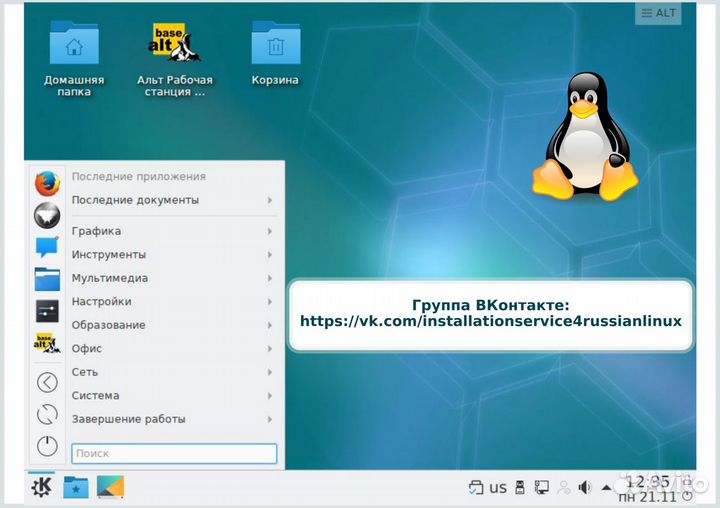The height and width of the screenshot is (508, 720).
Task: Launch Firefox from the favorites sidebar
Action: coord(47,183)
